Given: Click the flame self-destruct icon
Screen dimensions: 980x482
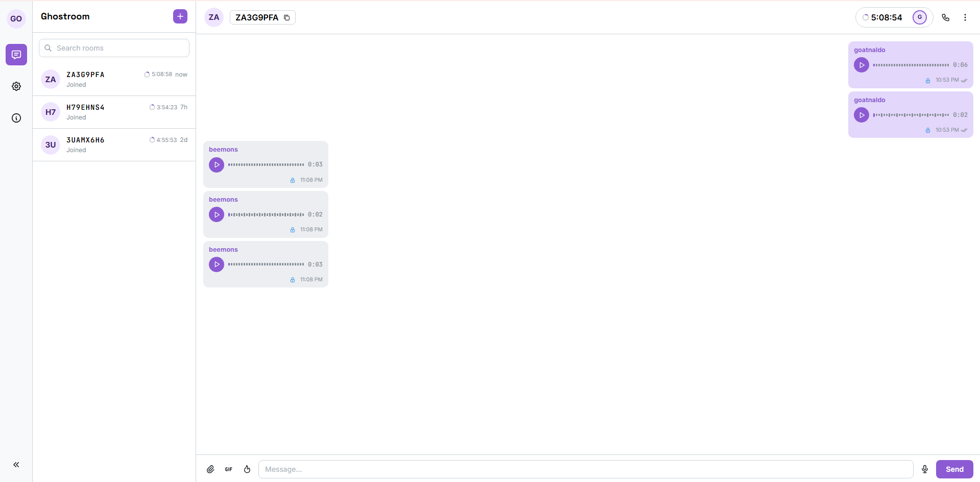Looking at the screenshot, I should (x=247, y=469).
